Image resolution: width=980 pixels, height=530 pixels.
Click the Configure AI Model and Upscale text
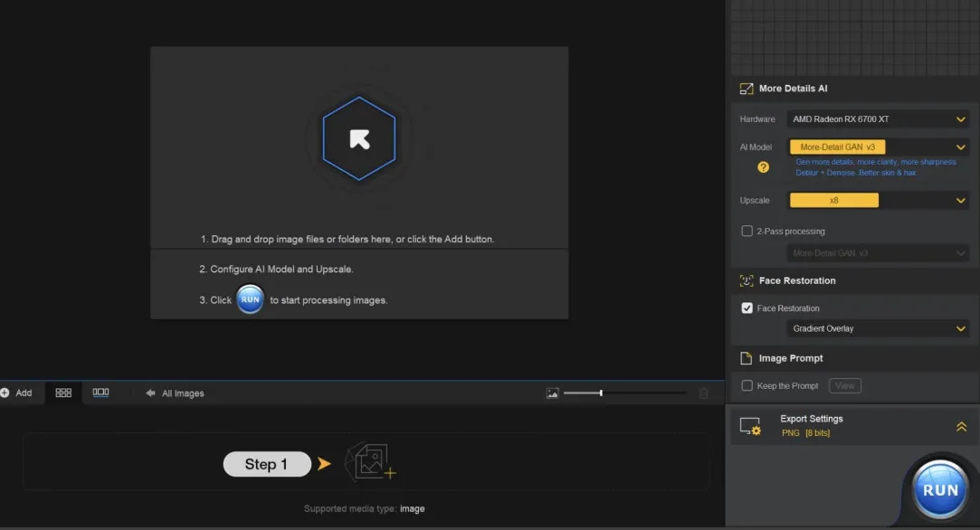coord(276,270)
